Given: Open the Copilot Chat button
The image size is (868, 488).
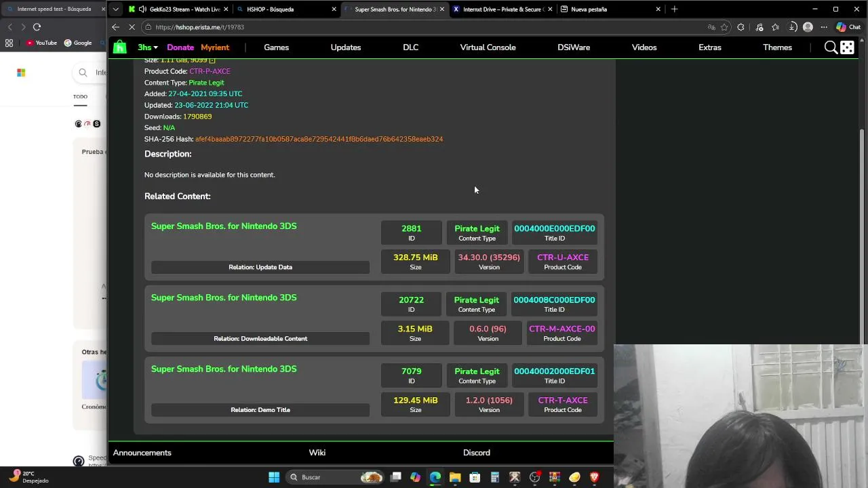Looking at the screenshot, I should point(848,27).
